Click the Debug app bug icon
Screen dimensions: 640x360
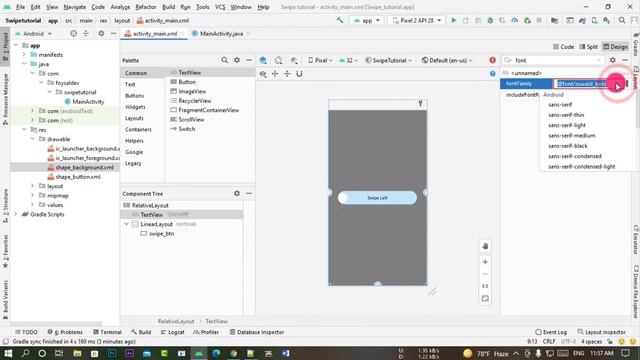pyautogui.click(x=490, y=20)
